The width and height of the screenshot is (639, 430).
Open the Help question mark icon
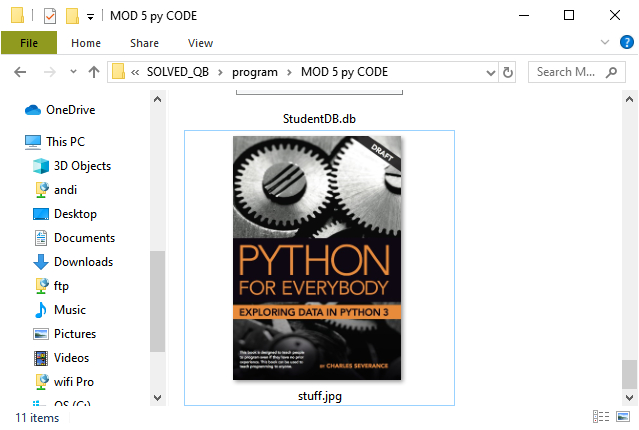pos(626,42)
